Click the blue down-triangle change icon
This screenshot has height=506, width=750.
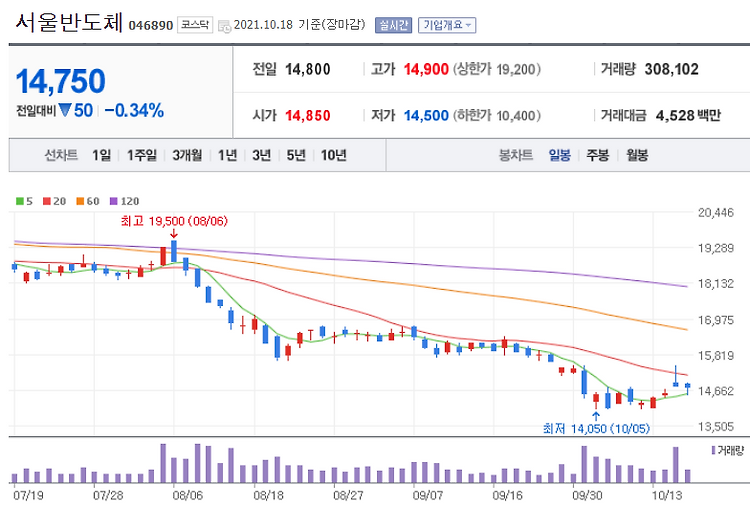coord(65,110)
